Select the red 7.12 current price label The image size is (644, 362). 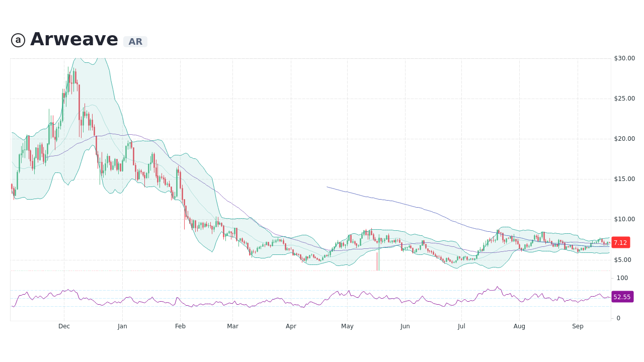(x=620, y=242)
